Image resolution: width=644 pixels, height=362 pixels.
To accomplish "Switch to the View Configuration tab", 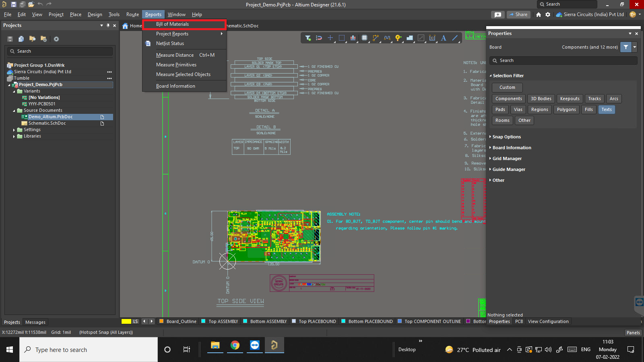I will pyautogui.click(x=548, y=321).
